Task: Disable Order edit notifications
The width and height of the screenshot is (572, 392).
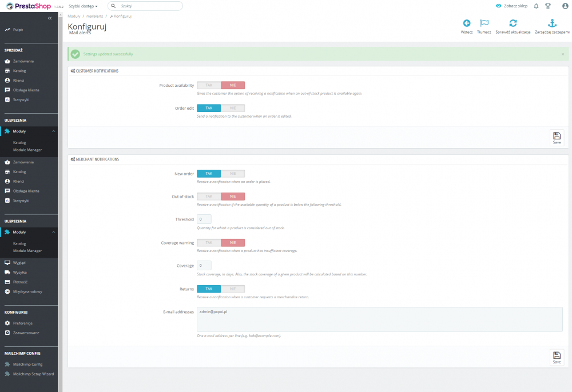Action: [x=233, y=108]
